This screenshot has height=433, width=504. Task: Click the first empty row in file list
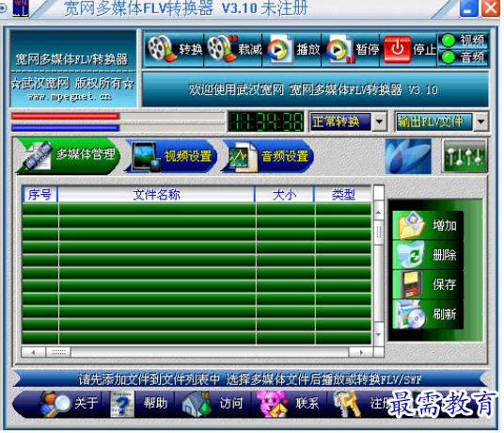pyautogui.click(x=197, y=209)
